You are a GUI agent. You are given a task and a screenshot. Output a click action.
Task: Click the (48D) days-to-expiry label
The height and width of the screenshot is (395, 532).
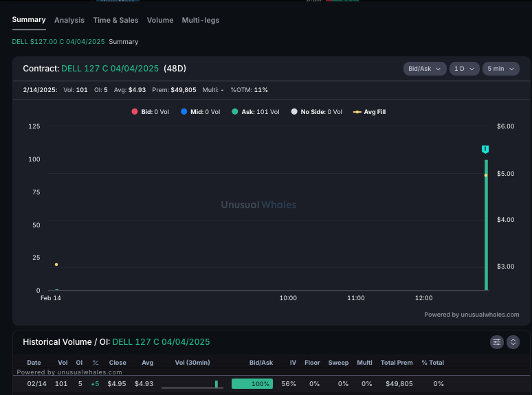[x=175, y=69]
